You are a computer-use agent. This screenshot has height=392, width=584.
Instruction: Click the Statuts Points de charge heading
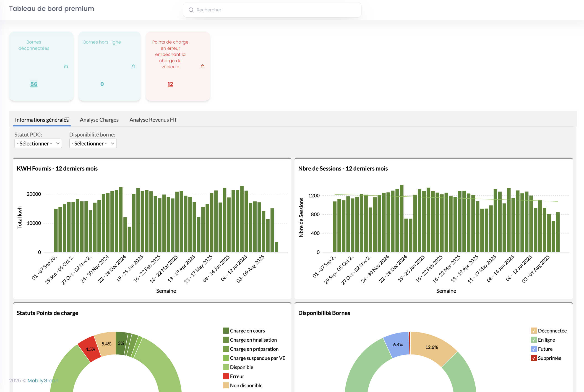(47, 313)
